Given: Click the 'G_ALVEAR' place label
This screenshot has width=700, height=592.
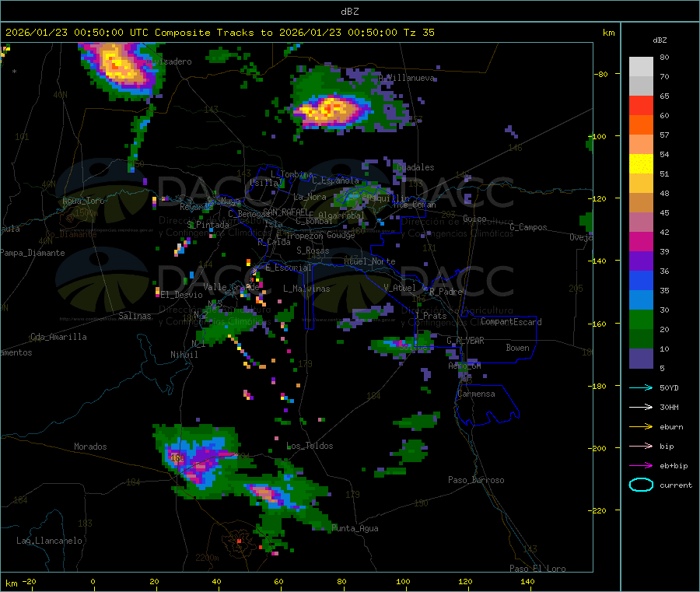Looking at the screenshot, I should pyautogui.click(x=465, y=341).
